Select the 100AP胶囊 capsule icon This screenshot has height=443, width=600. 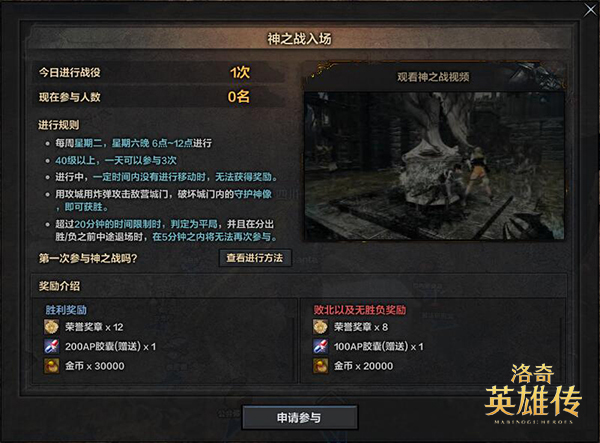(x=320, y=346)
